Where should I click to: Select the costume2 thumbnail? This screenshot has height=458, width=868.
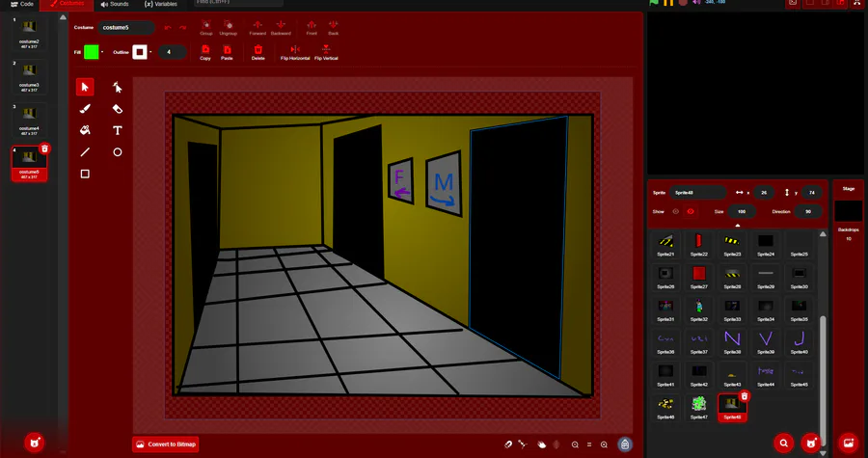click(29, 33)
